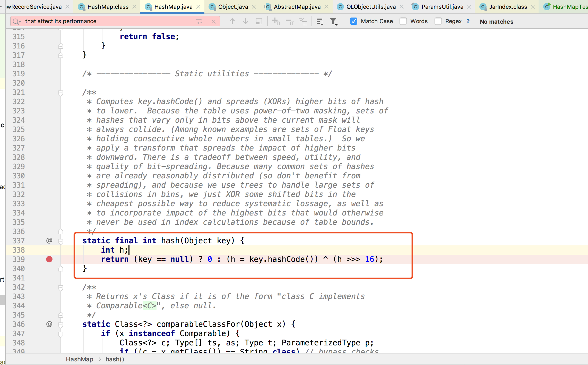The height and width of the screenshot is (365, 588).
Task: Switch to AbstractMap.java tab
Action: (x=297, y=7)
